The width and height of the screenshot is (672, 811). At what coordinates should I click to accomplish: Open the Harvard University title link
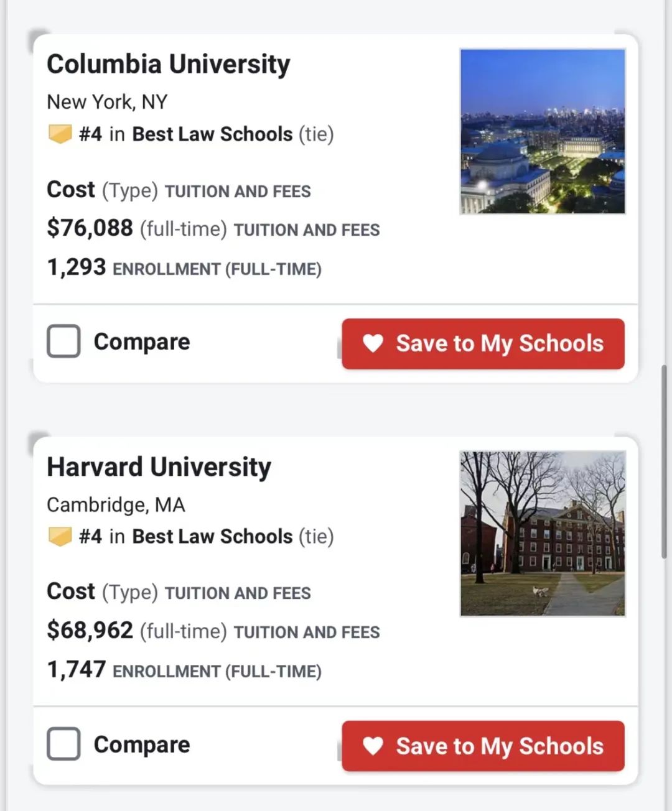159,467
